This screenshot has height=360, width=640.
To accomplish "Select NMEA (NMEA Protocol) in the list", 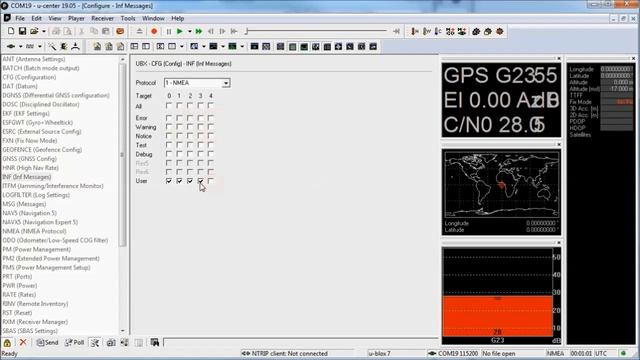I will click(34, 231).
